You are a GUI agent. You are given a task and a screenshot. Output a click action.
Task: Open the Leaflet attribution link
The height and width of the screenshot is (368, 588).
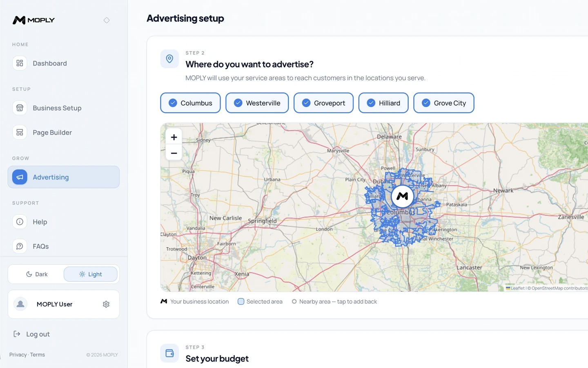tap(515, 288)
